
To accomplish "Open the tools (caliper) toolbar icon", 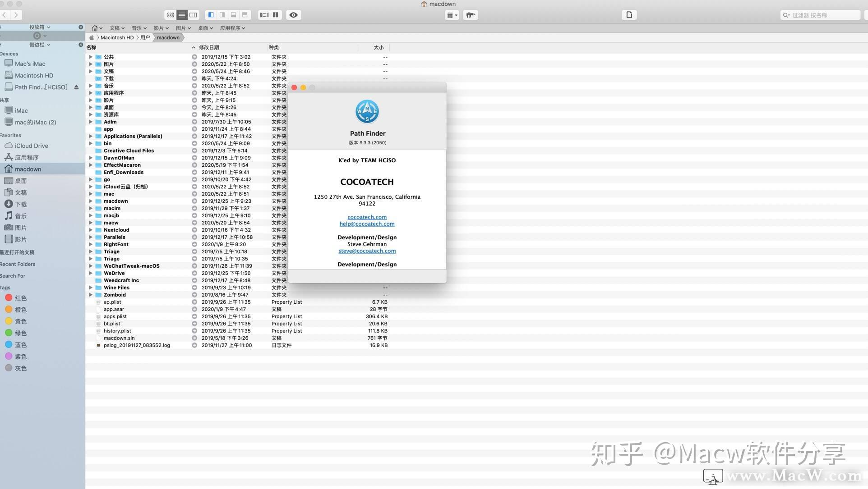I will pyautogui.click(x=470, y=15).
